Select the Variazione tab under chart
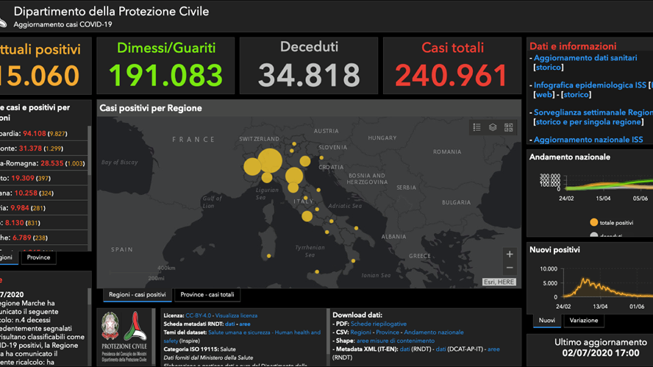Image resolution: width=653 pixels, height=367 pixels. coord(583,320)
